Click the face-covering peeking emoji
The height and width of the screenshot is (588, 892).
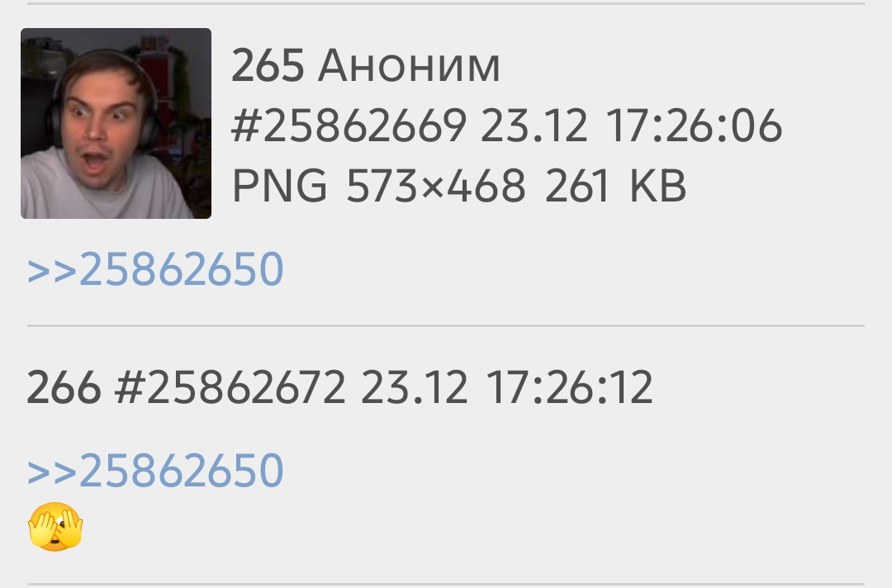56,527
